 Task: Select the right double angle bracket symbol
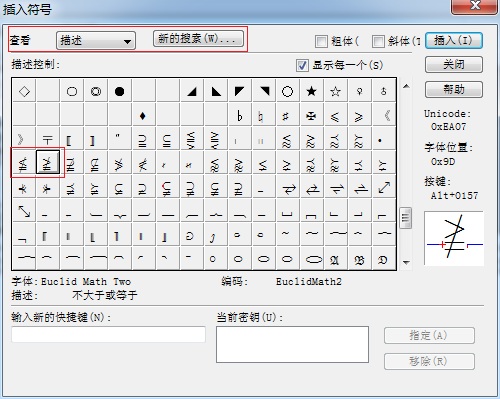21,139
